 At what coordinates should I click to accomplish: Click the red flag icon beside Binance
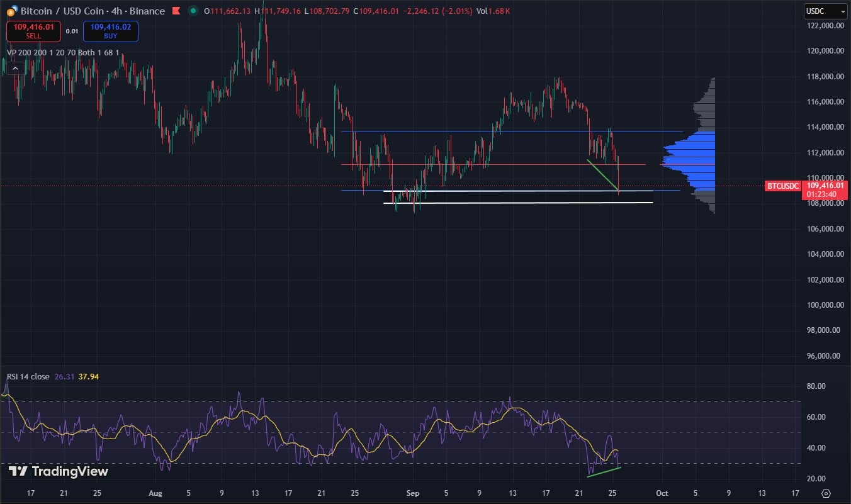point(176,11)
